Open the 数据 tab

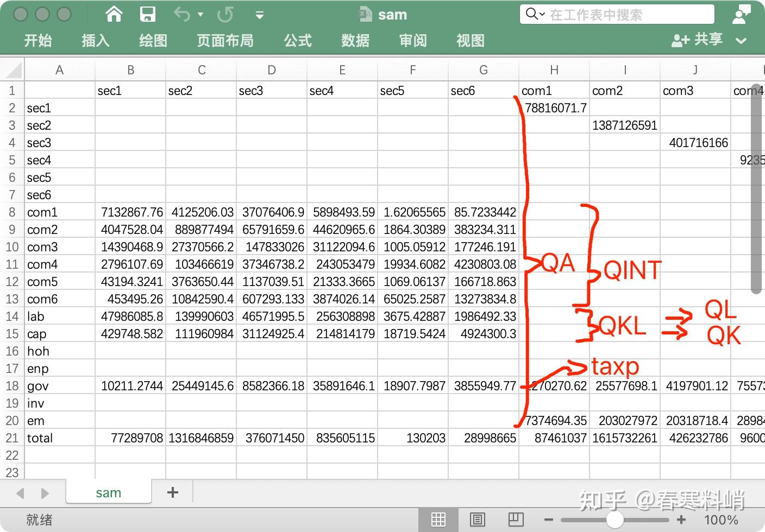[355, 40]
